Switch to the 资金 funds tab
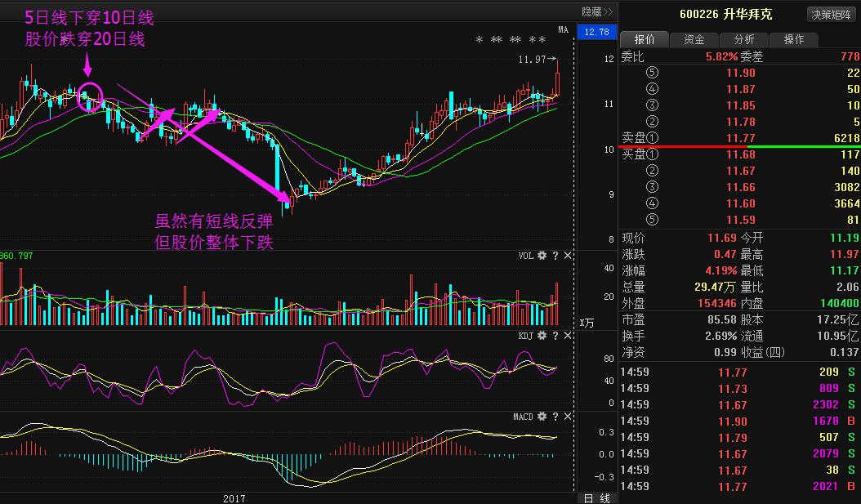The image size is (861, 504). [694, 38]
